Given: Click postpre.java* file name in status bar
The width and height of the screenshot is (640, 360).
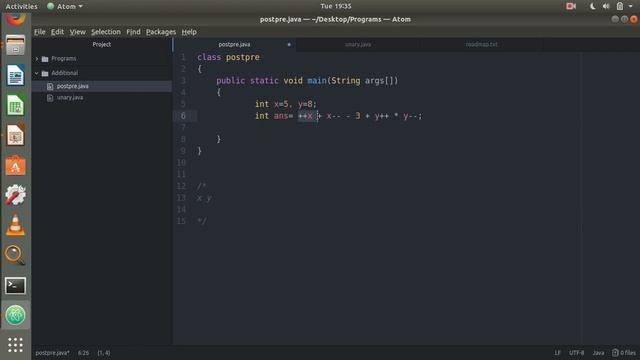Looking at the screenshot, I should pos(52,353).
